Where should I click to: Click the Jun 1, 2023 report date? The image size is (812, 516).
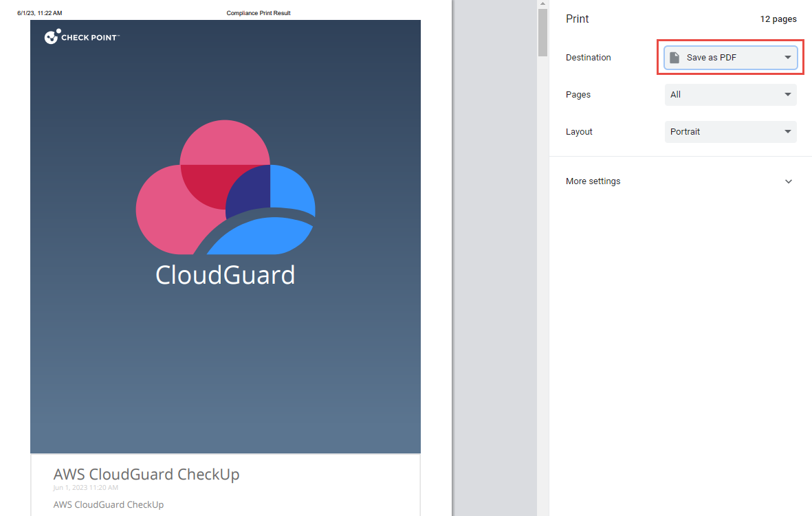[86, 488]
